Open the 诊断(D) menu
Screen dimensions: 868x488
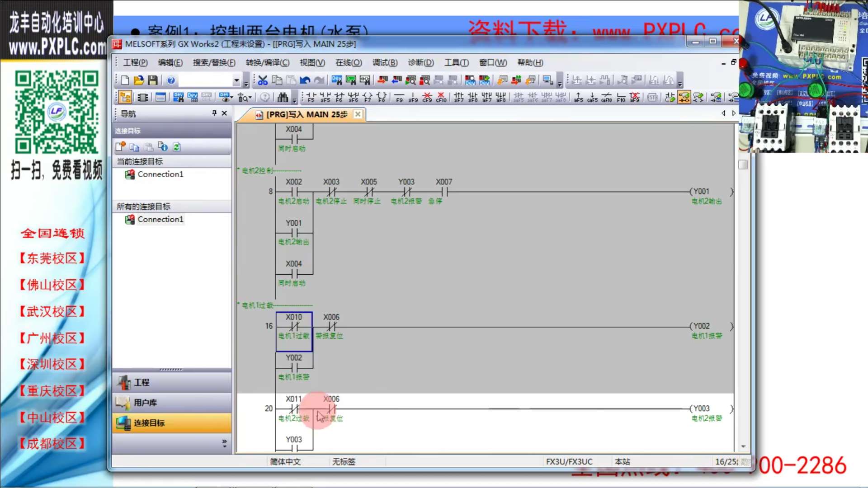coord(420,63)
